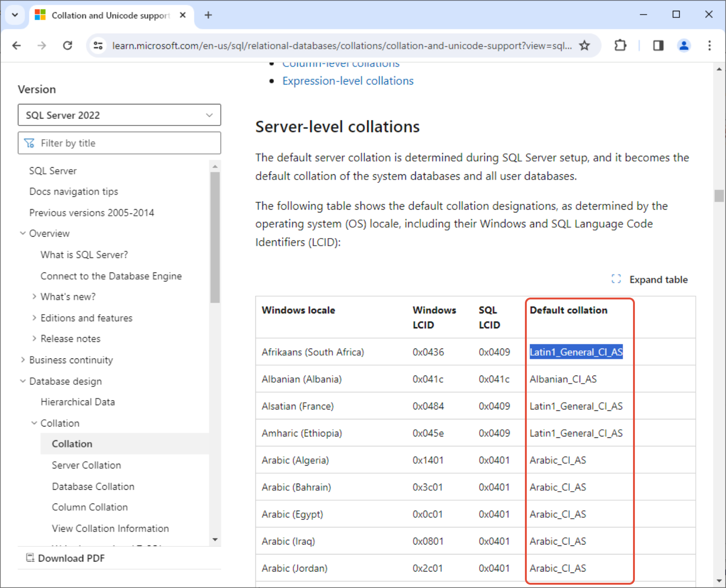Screen dimensions: 726x588
Task: Expand the Release notes tree item
Action: [x=34, y=339]
